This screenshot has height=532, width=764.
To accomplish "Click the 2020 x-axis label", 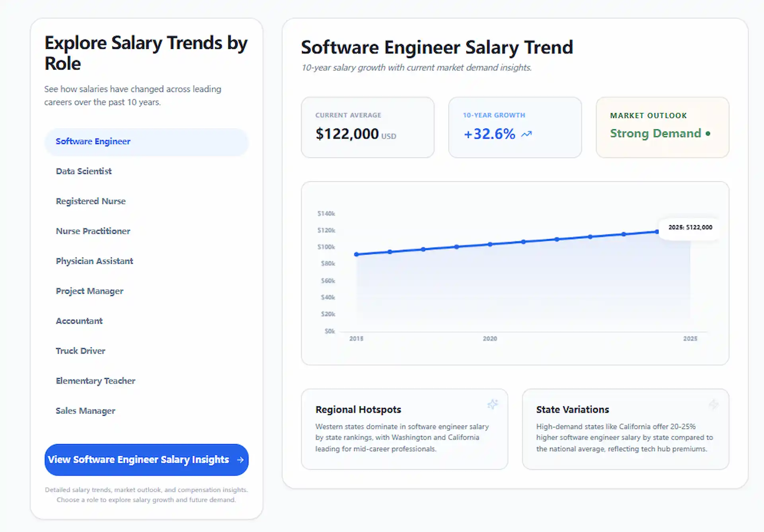I will coord(490,339).
